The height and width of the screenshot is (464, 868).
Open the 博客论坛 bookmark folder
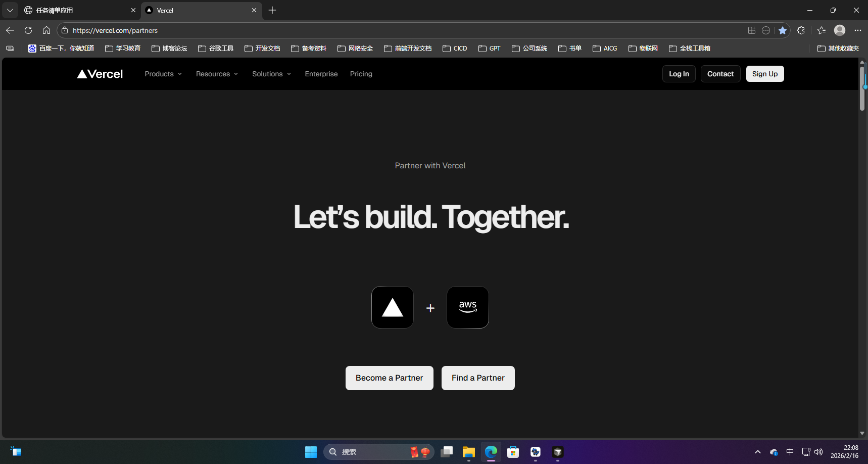tap(169, 49)
